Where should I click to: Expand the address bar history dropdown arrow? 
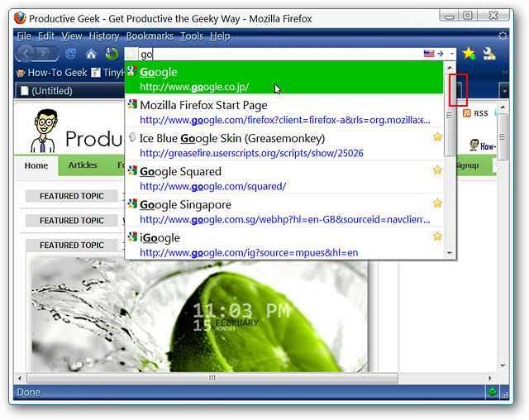pos(451,54)
